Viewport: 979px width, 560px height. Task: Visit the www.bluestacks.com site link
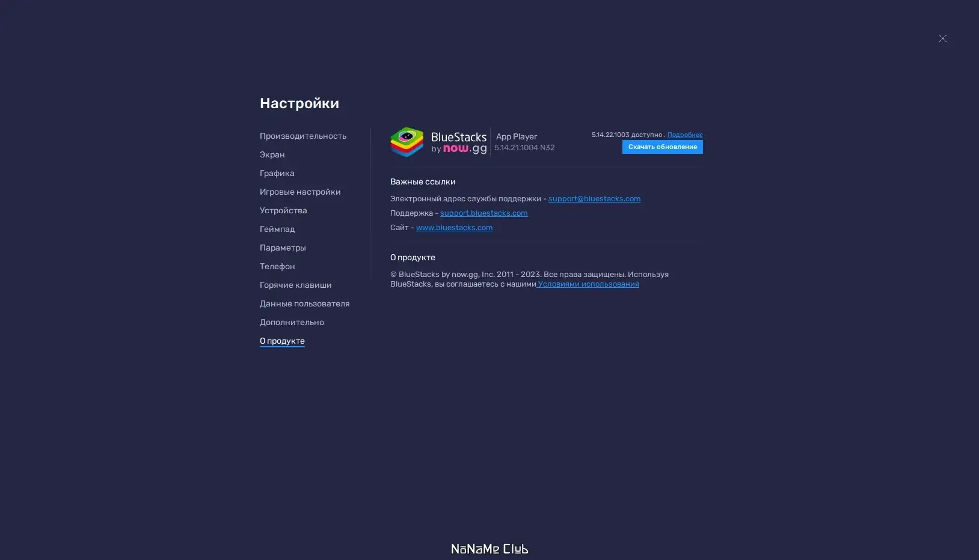click(454, 228)
